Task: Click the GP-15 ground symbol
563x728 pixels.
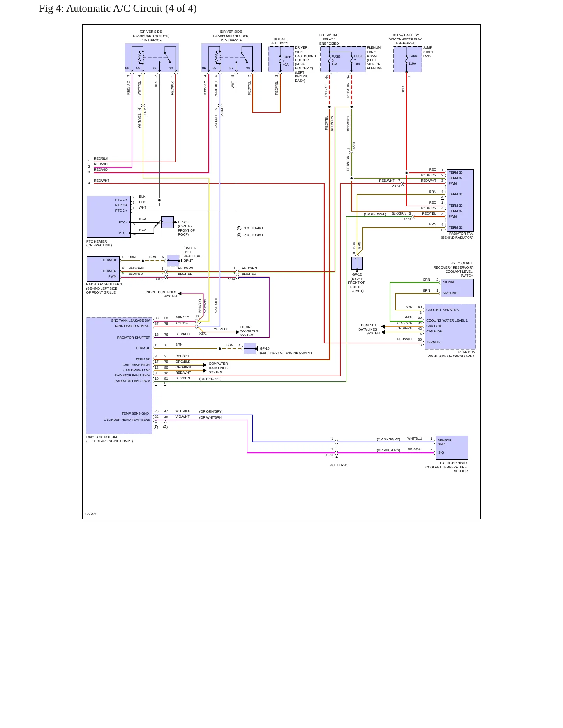Action: 250,348
